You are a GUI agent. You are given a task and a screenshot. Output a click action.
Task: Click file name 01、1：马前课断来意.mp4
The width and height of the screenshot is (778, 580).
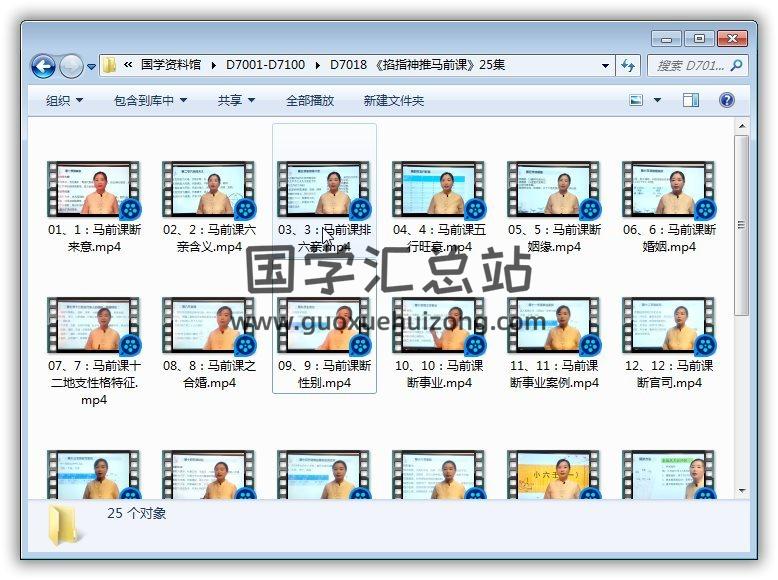(94, 238)
